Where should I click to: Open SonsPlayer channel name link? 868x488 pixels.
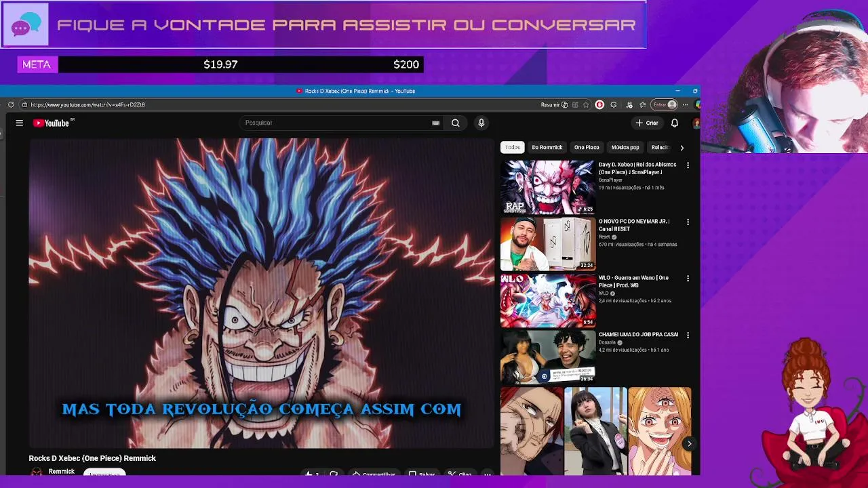click(610, 180)
